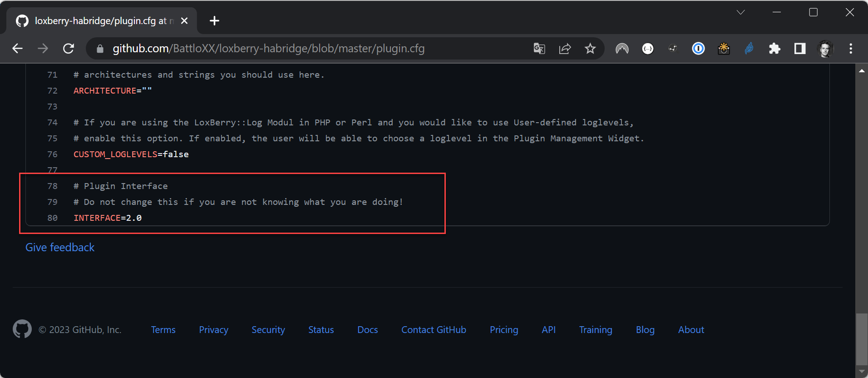Open the Training footer link
This screenshot has width=868, height=378.
click(x=596, y=330)
